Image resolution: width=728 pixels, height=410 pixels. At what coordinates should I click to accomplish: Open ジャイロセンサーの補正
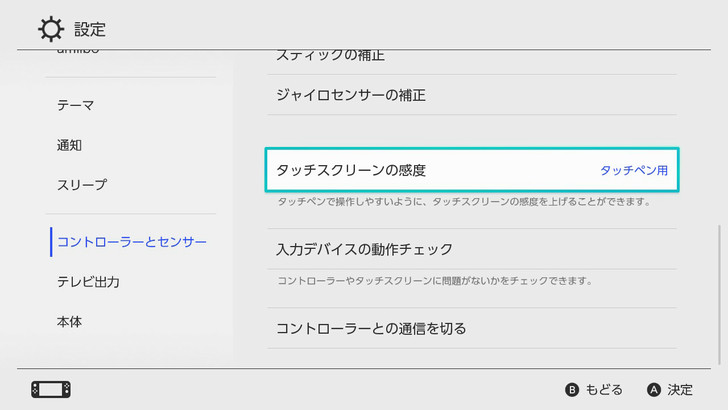472,95
